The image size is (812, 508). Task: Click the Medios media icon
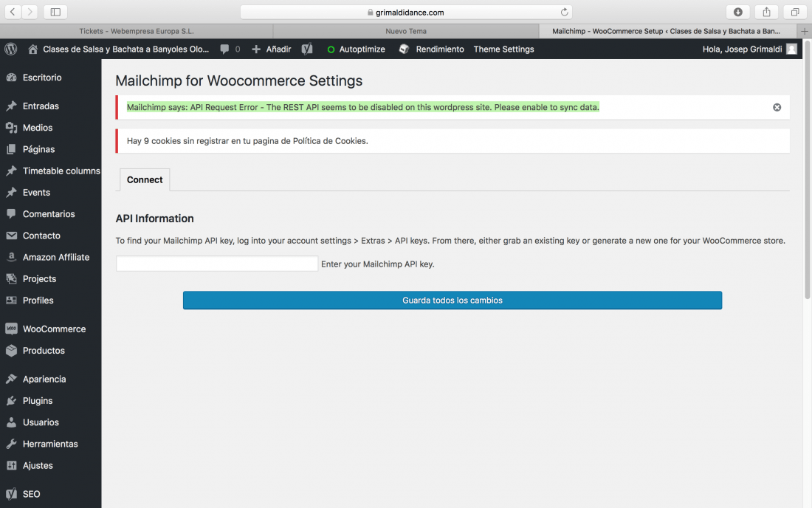click(x=11, y=128)
